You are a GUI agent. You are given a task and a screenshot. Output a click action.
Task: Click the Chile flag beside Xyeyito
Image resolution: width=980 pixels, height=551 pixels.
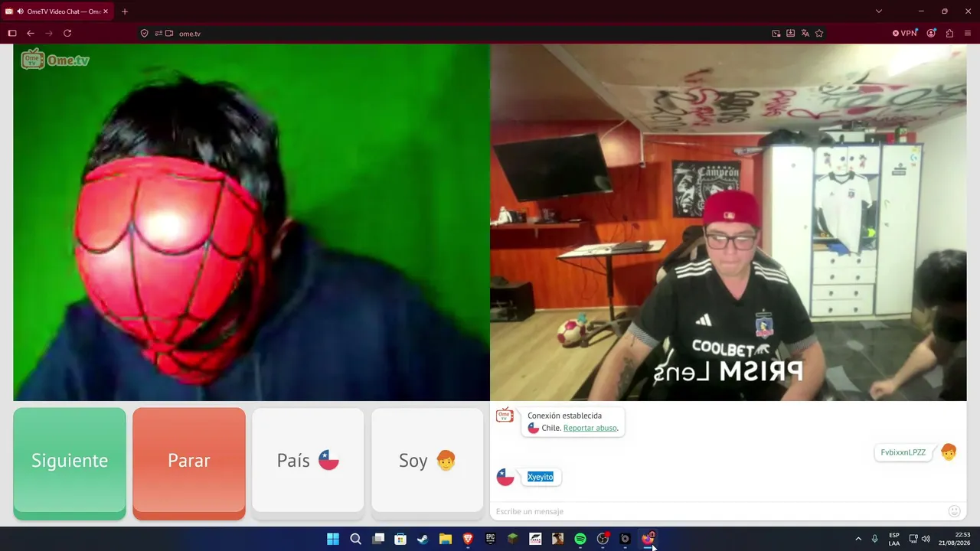[505, 477]
